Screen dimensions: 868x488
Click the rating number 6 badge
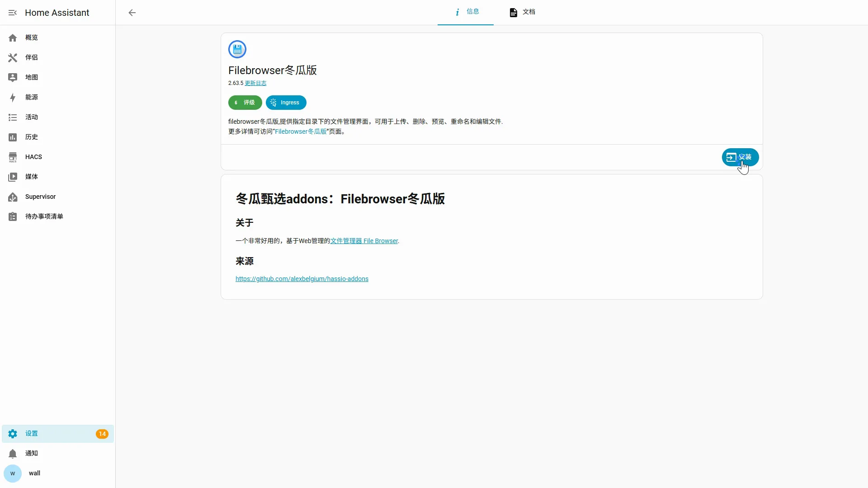point(236,103)
